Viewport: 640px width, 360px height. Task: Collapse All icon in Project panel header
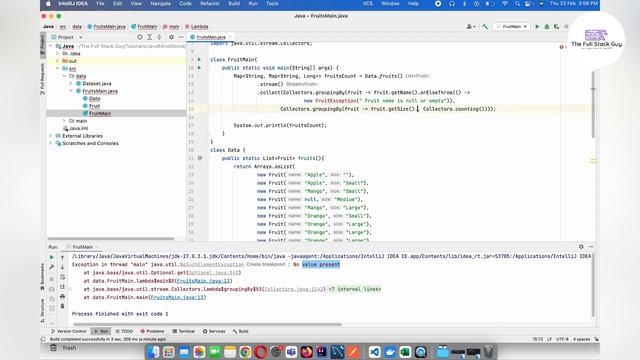[159, 37]
